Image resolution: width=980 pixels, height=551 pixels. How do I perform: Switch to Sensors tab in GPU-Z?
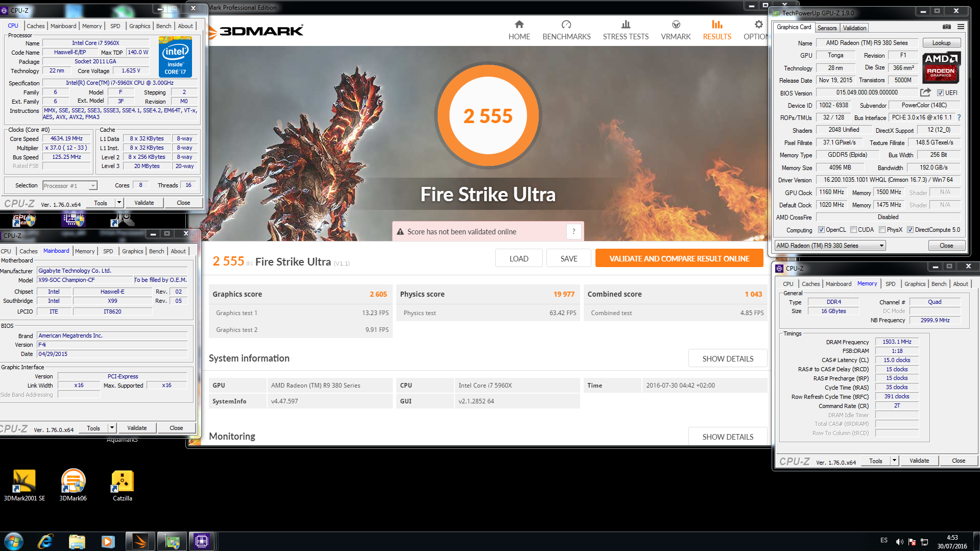(827, 28)
